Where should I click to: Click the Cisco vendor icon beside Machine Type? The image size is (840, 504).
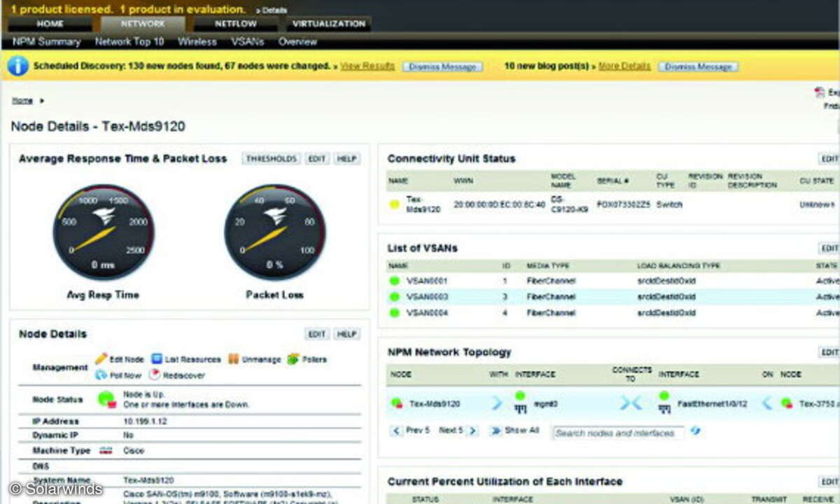point(106,451)
